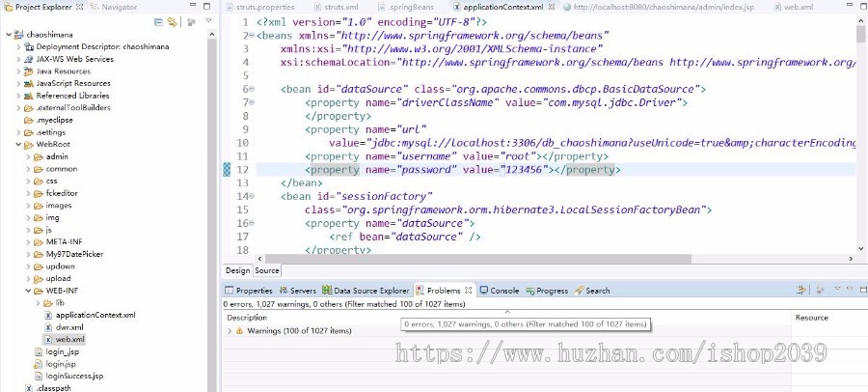Image resolution: width=868 pixels, height=392 pixels.
Task: Expand JAX-WS Web Services node
Action: (19, 59)
